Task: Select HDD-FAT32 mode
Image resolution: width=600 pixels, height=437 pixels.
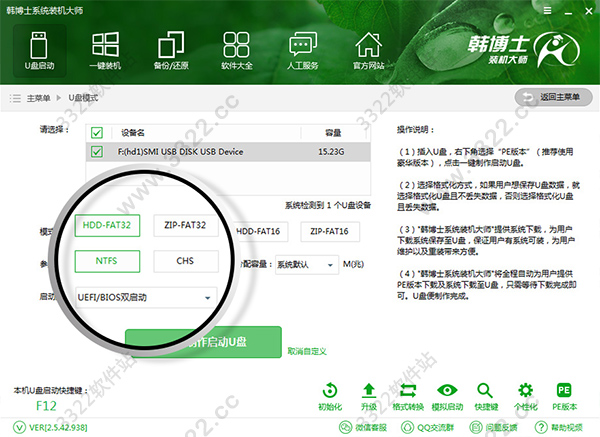Action: coord(107,225)
